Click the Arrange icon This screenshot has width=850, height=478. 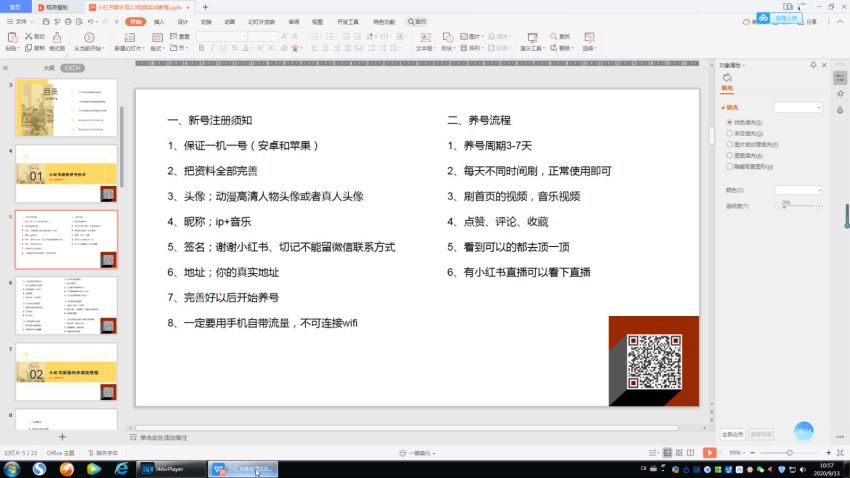[x=464, y=48]
